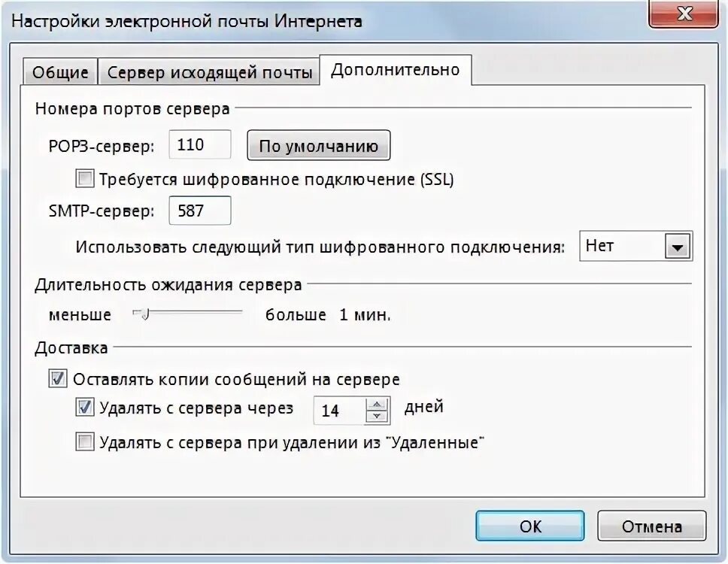Check 'Удалять с сервера при удалении из Удаленные'
Image resolution: width=728 pixels, height=564 pixels.
pos(84,442)
